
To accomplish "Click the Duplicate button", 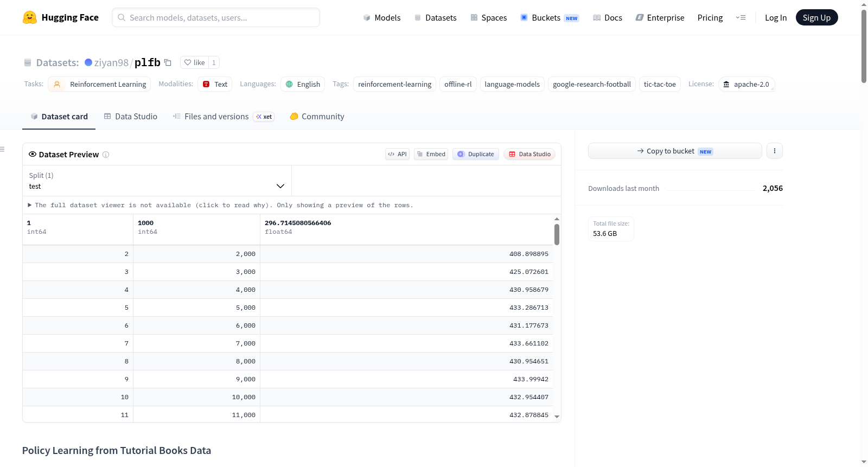I will pyautogui.click(x=475, y=154).
